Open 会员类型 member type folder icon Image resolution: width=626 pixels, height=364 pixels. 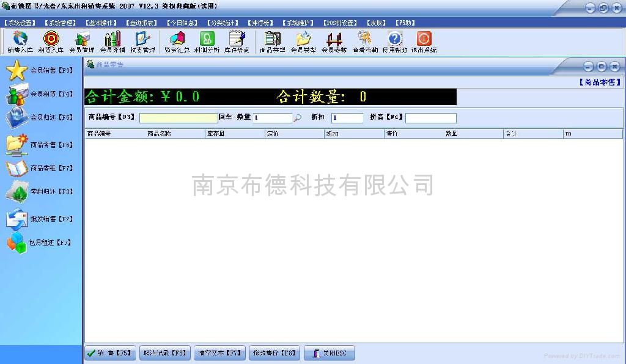(x=303, y=42)
